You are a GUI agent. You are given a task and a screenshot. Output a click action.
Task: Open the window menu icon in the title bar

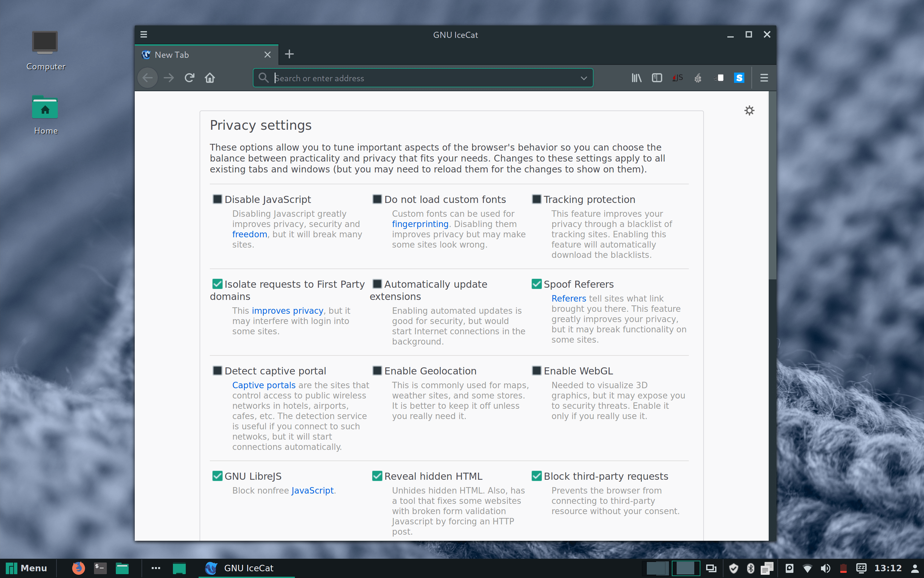pos(143,34)
